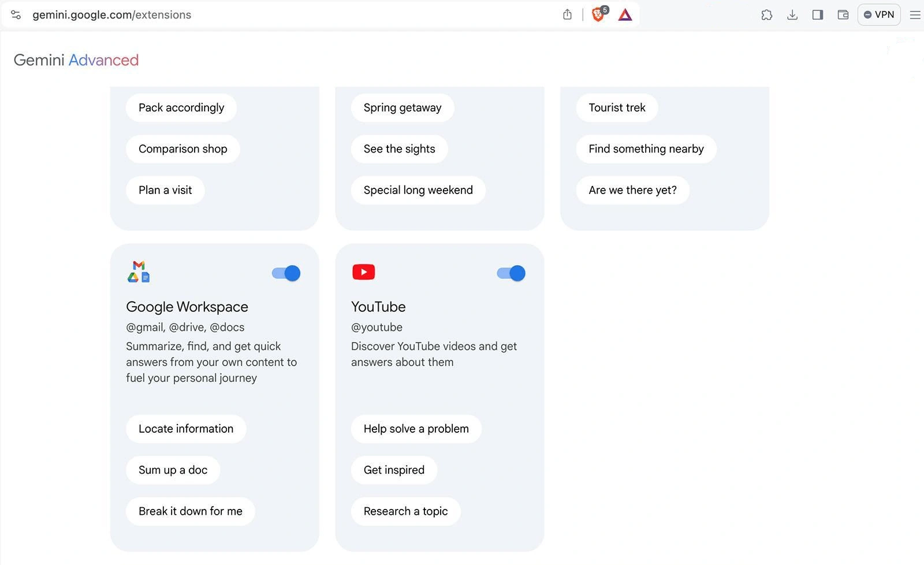
Task: Click the Discover YouTube videos description
Action: [x=434, y=354]
